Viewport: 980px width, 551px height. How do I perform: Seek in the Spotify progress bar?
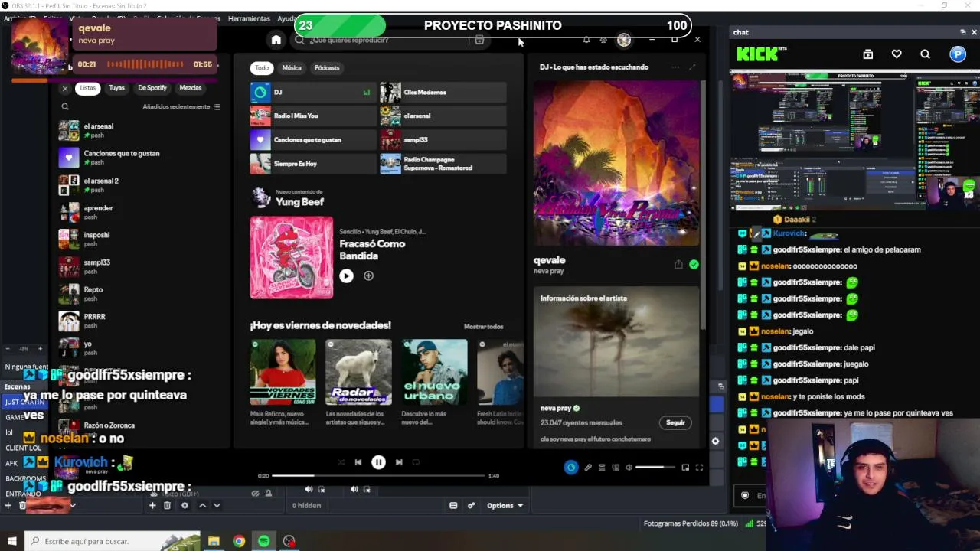click(378, 476)
